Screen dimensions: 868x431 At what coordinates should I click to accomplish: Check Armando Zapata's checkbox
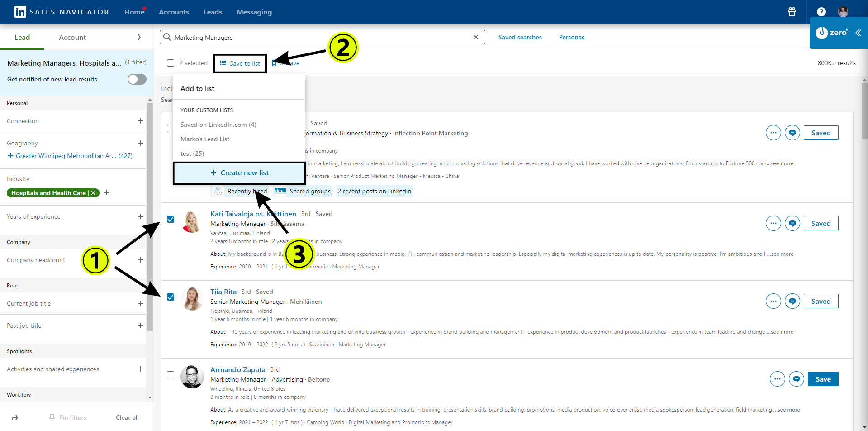[x=171, y=375]
